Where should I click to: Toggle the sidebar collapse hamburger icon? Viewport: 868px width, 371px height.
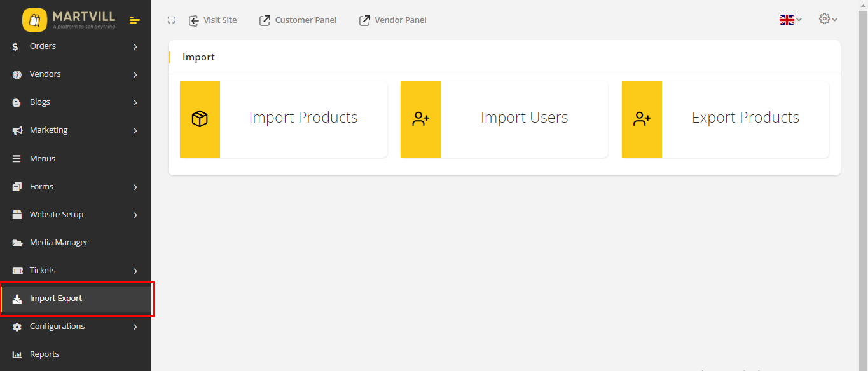pos(134,20)
